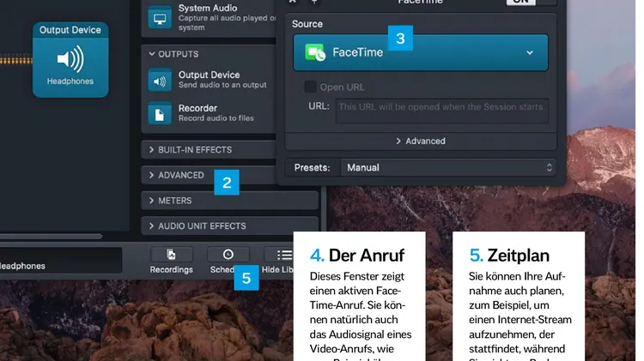Click the Output Device speaker icon in library
Screen dimensions: 644x361
(160, 81)
